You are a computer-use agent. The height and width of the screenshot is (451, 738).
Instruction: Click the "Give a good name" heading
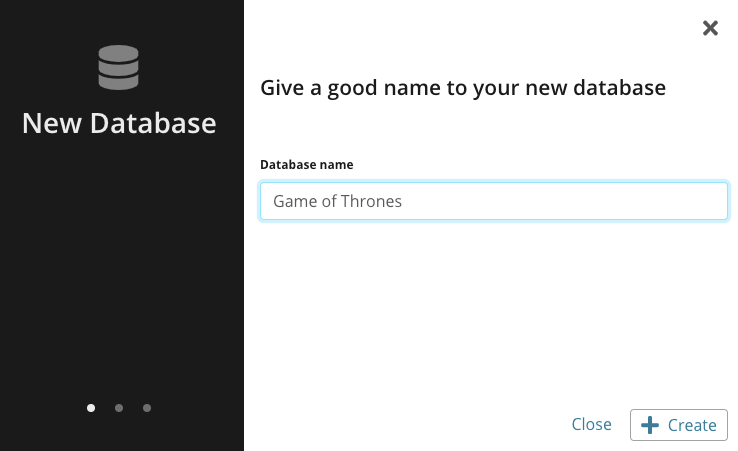463,88
